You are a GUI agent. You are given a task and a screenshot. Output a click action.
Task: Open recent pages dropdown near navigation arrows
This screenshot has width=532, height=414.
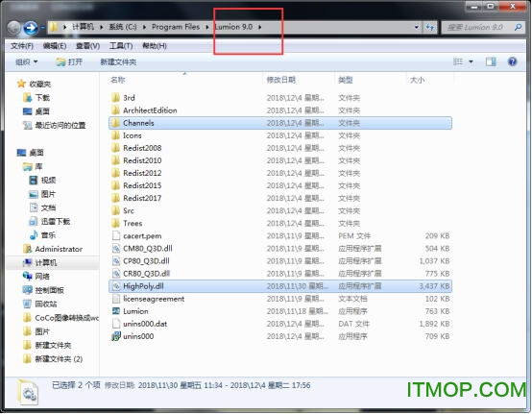[43, 28]
